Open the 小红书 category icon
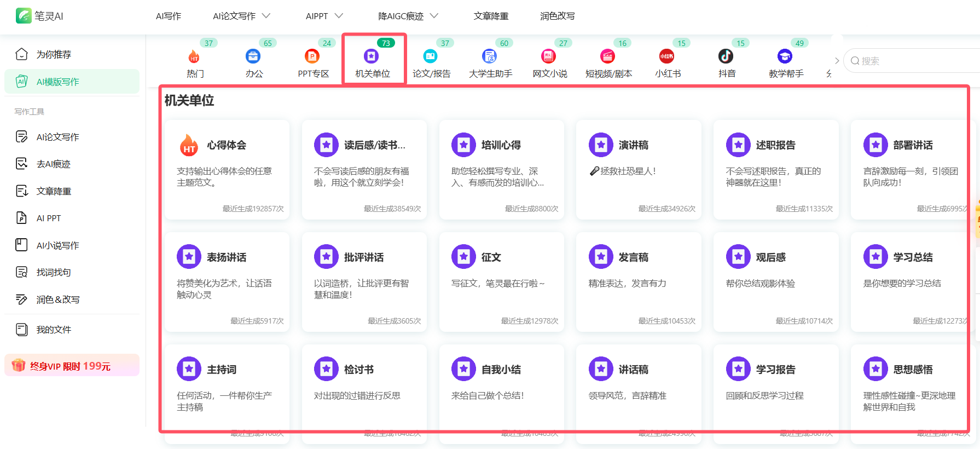Viewport: 980px width, 449px height. click(666, 56)
